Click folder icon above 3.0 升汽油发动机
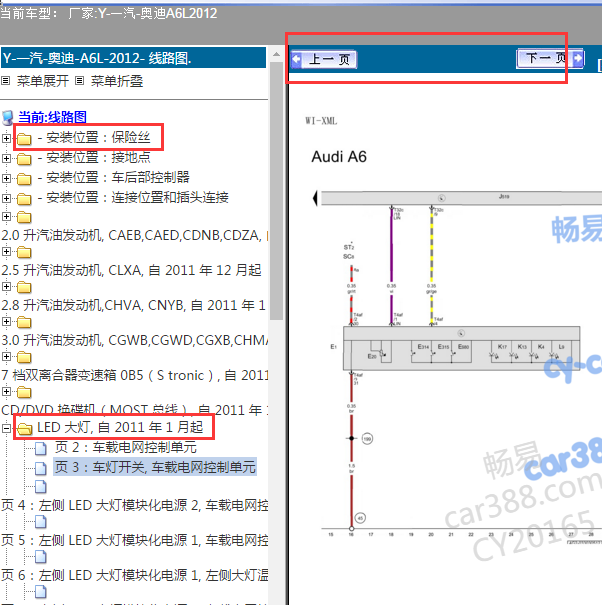Image resolution: width=602 pixels, height=605 pixels. point(24,322)
